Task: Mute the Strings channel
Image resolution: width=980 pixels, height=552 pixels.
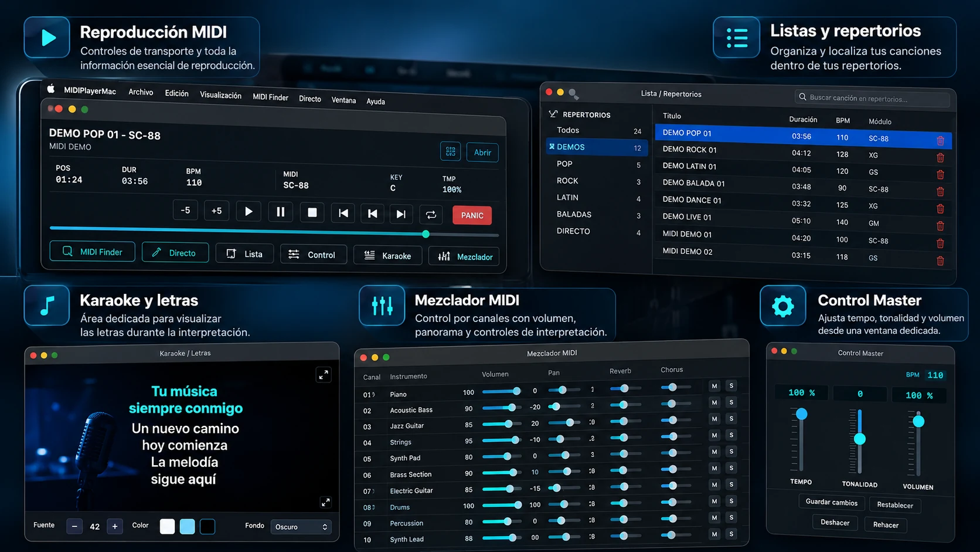Action: [x=714, y=435]
